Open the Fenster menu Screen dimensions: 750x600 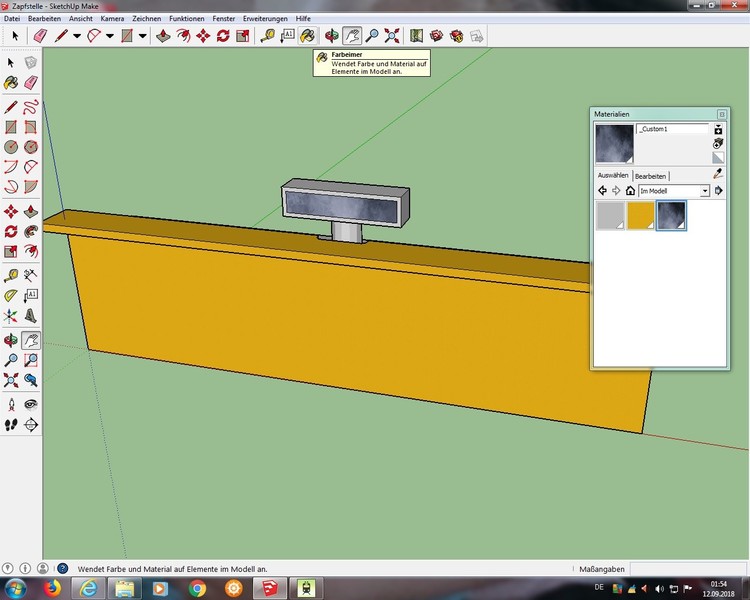click(x=223, y=19)
